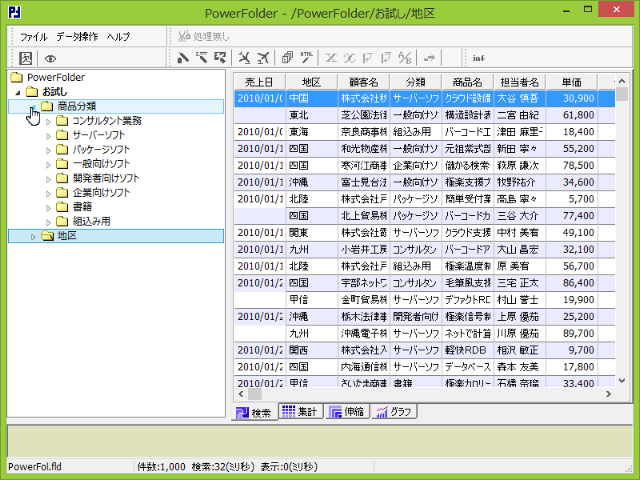
Task: Click the 売上日 column header
Action: click(x=260, y=82)
